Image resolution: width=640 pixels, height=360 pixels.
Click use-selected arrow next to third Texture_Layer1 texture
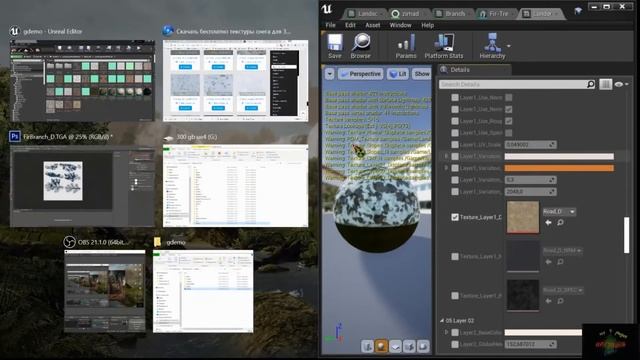point(548,301)
